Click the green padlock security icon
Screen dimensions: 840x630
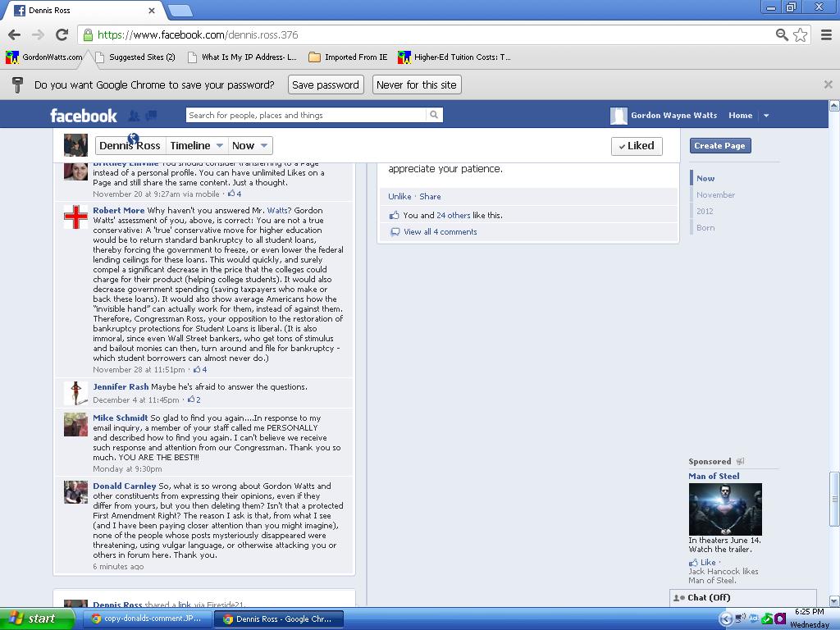point(88,34)
